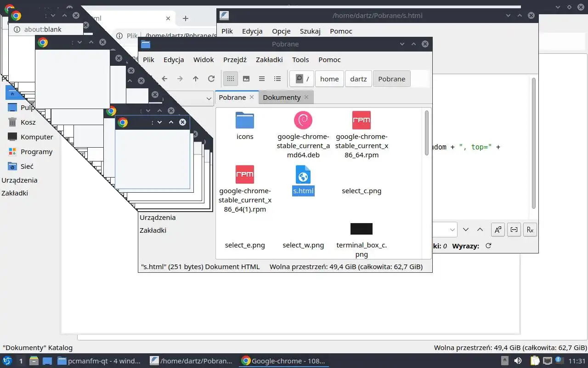This screenshot has width=588, height=368.
Task: Switch to Google-chrome taskbar group
Action: tap(284, 361)
